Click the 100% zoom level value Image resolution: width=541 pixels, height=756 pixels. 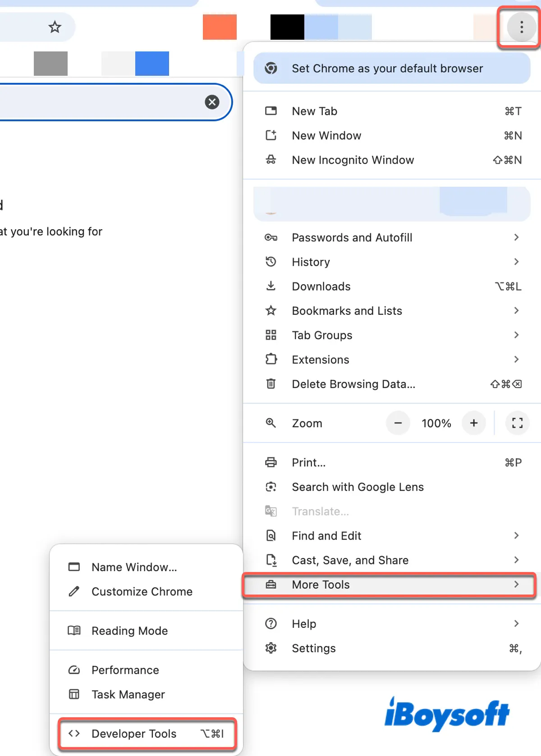click(x=436, y=423)
